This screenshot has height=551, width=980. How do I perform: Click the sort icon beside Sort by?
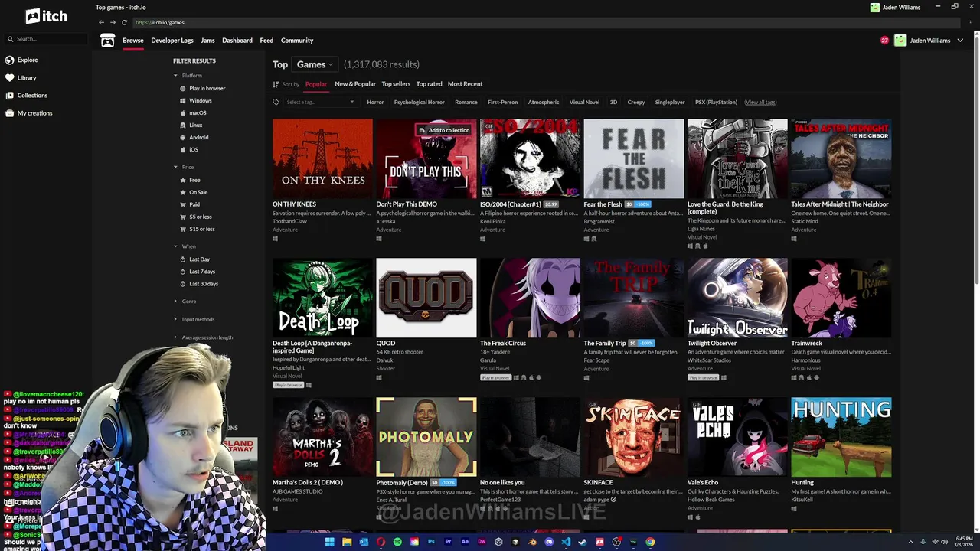click(276, 84)
